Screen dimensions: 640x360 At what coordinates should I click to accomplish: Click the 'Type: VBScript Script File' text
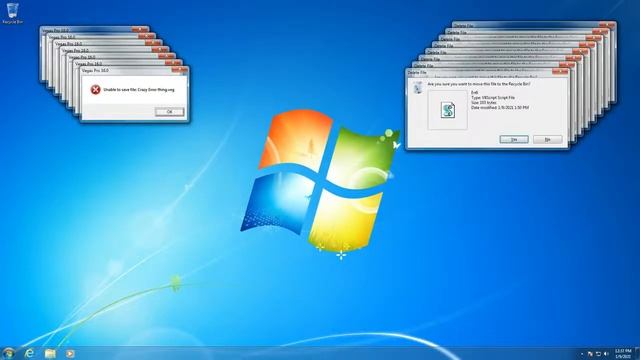pyautogui.click(x=493, y=98)
